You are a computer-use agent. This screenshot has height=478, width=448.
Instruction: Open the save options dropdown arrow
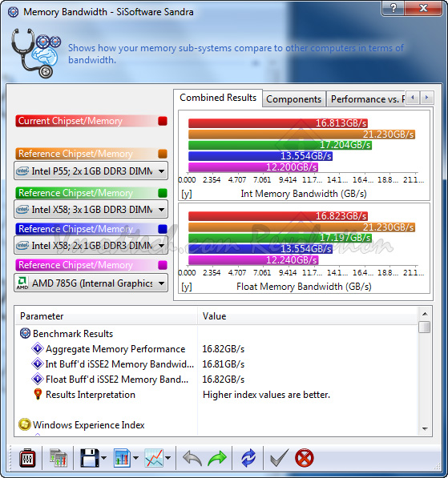(103, 457)
